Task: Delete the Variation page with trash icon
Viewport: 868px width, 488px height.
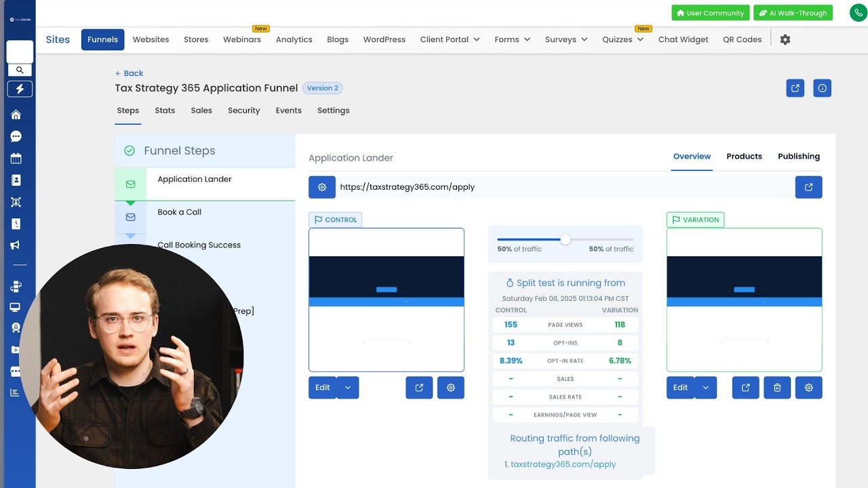Action: click(777, 388)
